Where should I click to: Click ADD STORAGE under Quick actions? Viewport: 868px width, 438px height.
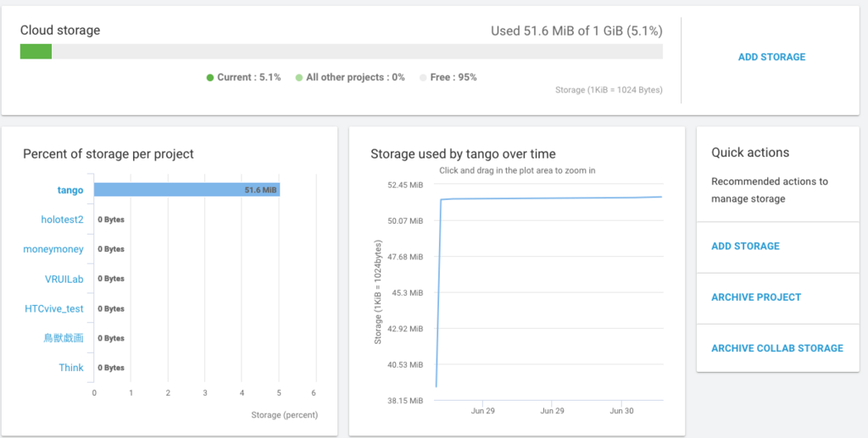[745, 247]
